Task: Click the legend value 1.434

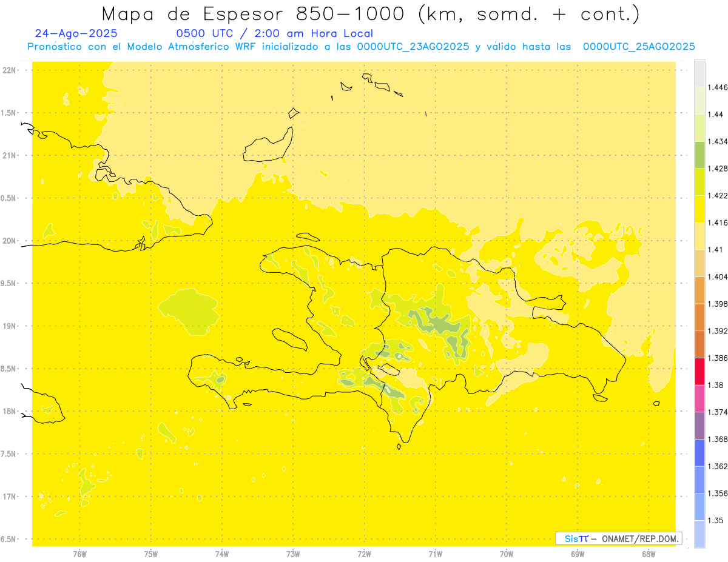Action: (x=717, y=141)
